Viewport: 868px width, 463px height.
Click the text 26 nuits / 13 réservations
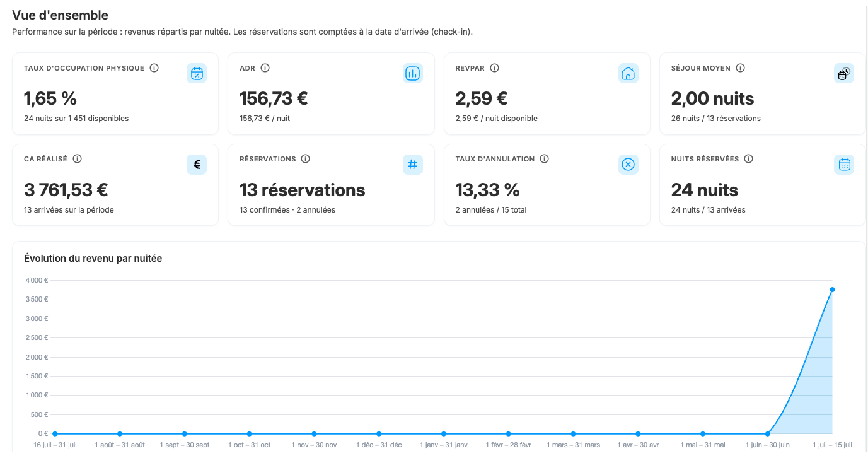[x=715, y=119]
